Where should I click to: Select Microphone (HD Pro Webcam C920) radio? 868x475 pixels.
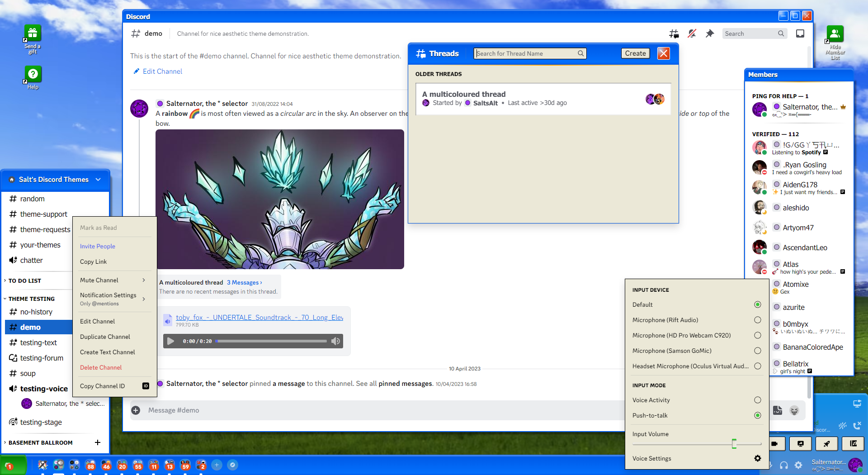(758, 335)
